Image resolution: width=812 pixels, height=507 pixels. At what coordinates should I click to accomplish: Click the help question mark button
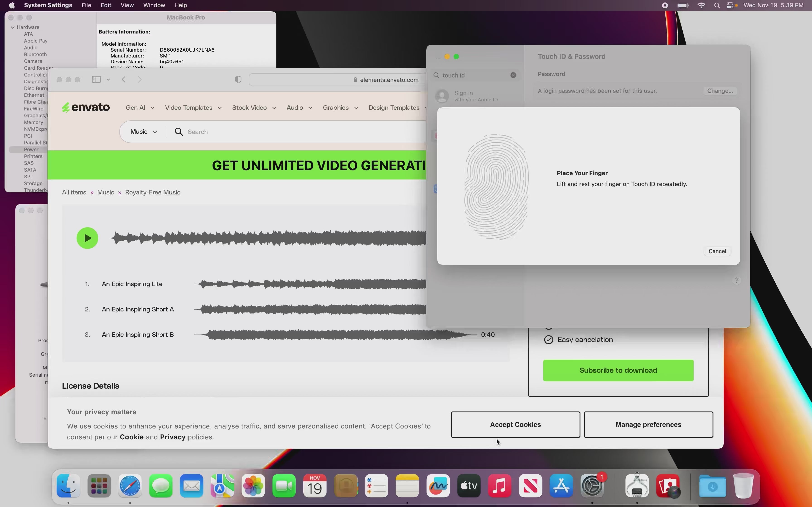point(737,280)
